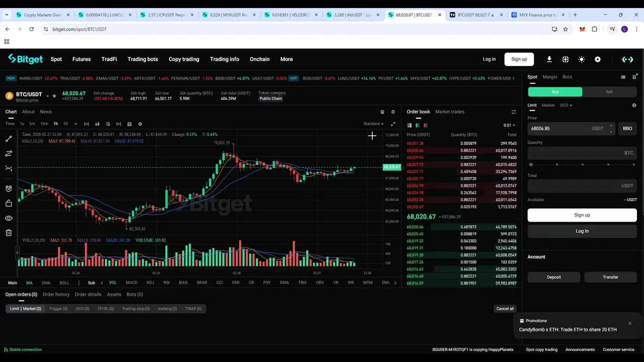644x362 pixels.
Task: Open the candlestick chart type selector
Action: coord(97,124)
